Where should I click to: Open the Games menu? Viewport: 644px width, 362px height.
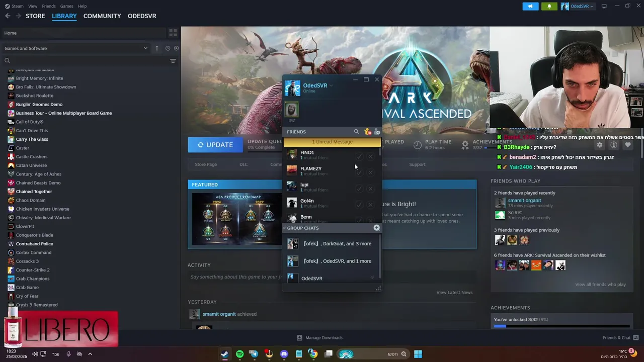coord(66,6)
